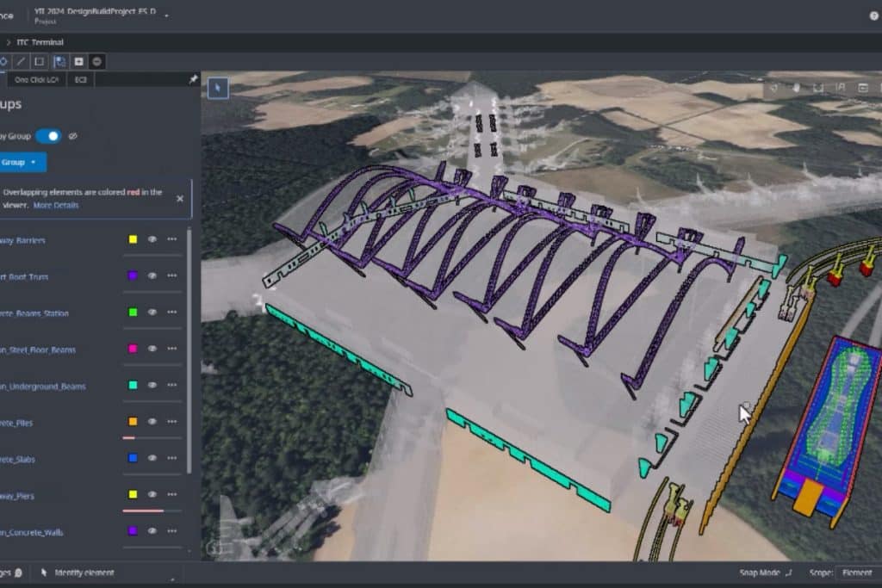
Task: Open the help question mark icon
Action: [x=874, y=15]
